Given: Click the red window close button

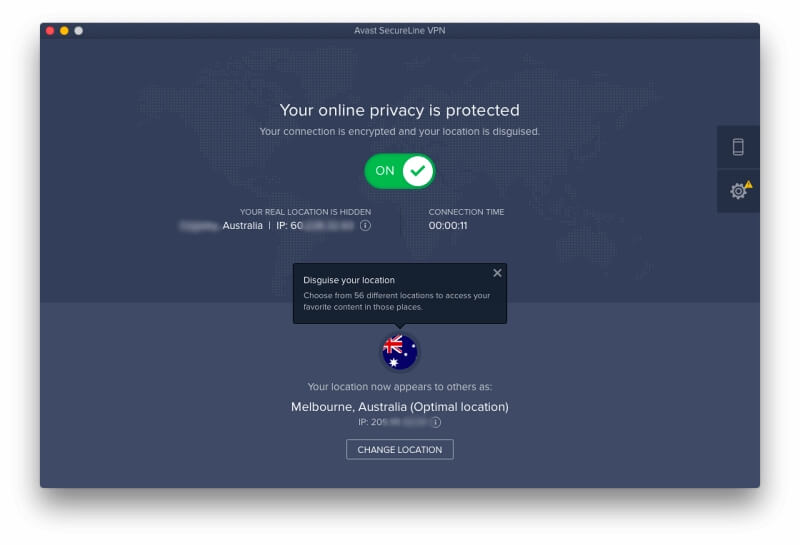Looking at the screenshot, I should [x=50, y=31].
